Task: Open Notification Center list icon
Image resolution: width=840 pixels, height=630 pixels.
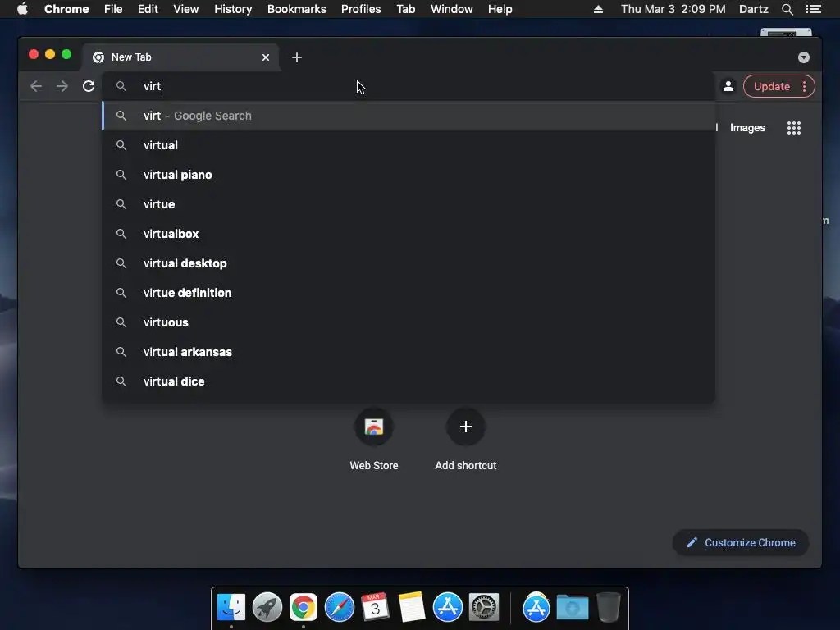Action: pyautogui.click(x=813, y=9)
